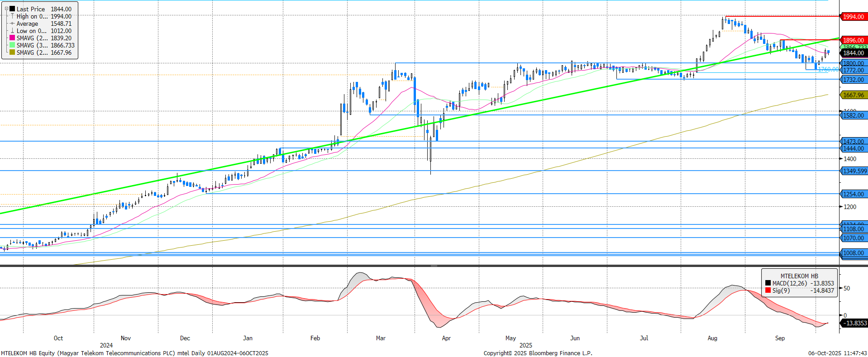Click the High marker icon in legend
Image resolution: width=868 pixels, height=357 pixels.
(12, 16)
